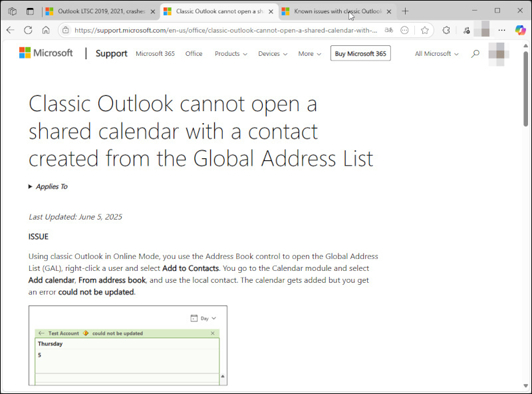532x394 pixels.
Task: Click the bold Add to Contacts text
Action: [190, 268]
